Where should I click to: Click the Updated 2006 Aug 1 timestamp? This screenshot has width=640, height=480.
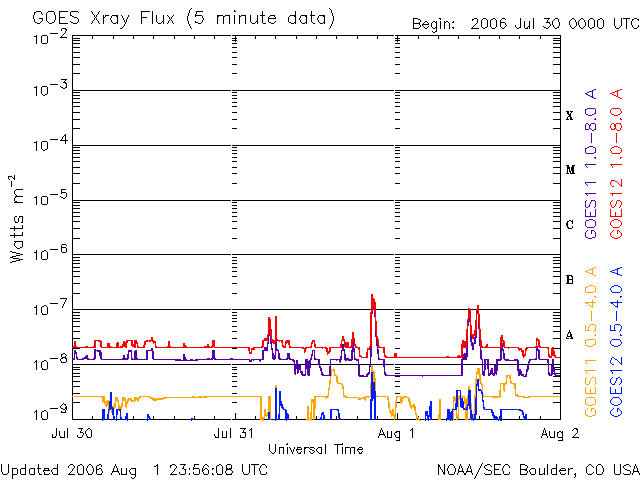coord(134,469)
